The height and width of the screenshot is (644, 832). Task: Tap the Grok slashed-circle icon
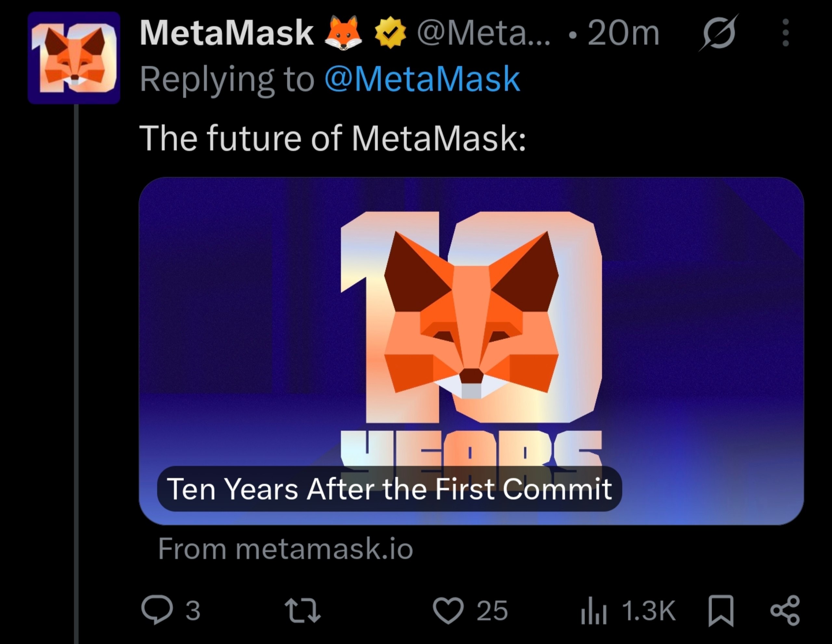[718, 33]
